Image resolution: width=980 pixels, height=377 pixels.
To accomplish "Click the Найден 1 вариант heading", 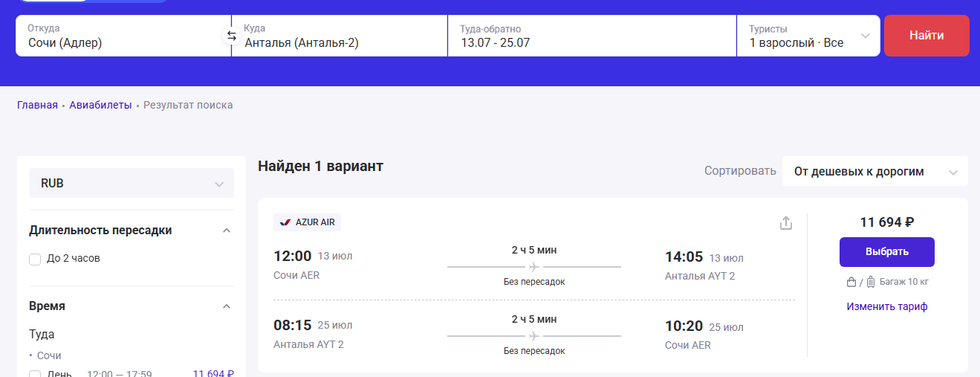I will 320,166.
